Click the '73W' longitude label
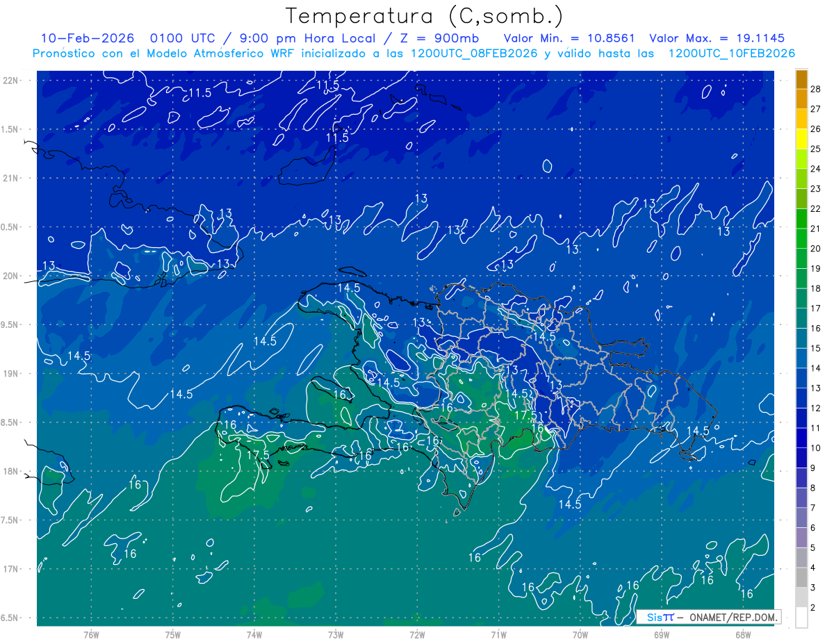Image resolution: width=834 pixels, height=644 pixels. coord(336,634)
